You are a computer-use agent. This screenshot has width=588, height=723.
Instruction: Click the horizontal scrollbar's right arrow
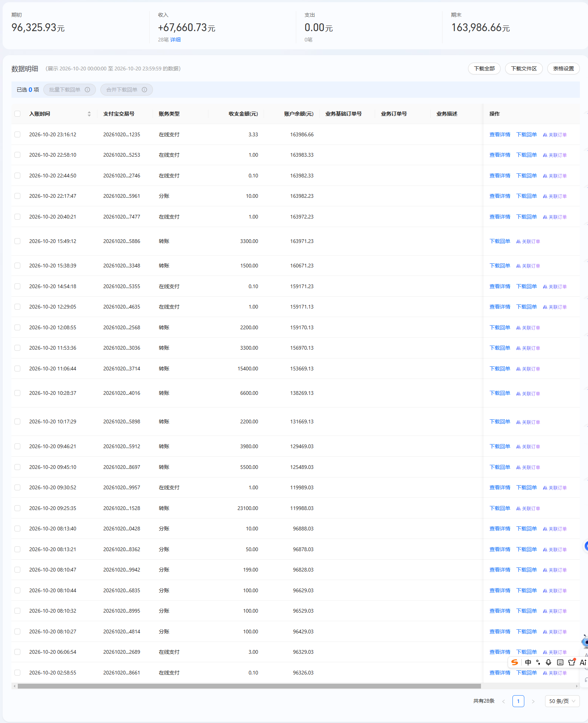[577, 686]
